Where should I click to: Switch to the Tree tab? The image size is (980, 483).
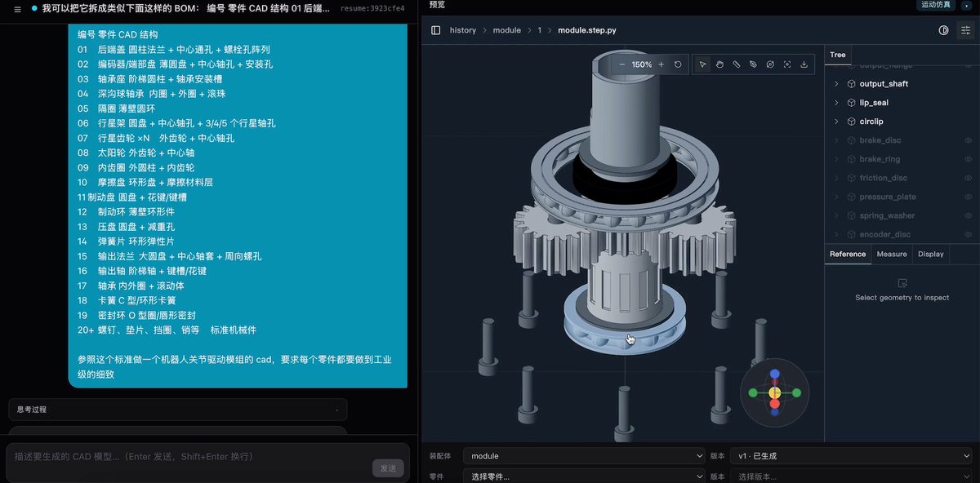[838, 55]
